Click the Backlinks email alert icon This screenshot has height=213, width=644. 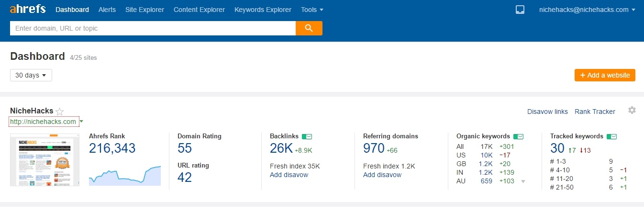click(307, 136)
